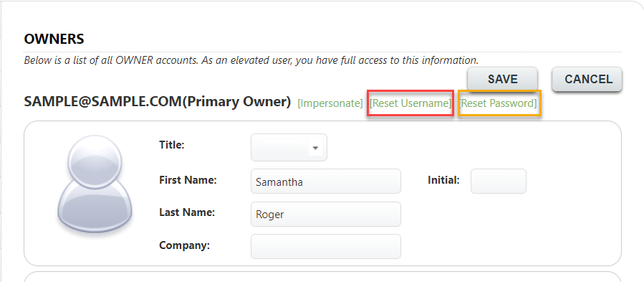Click the "Company:" field label
This screenshot has height=282, width=644.
tap(184, 245)
